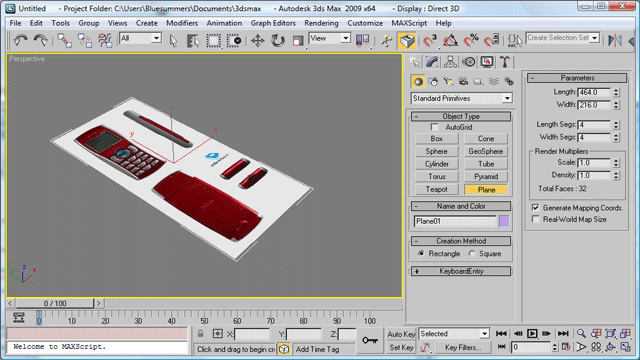This screenshot has height=360, width=640.
Task: Toggle Auto Key mode
Action: pos(401,334)
